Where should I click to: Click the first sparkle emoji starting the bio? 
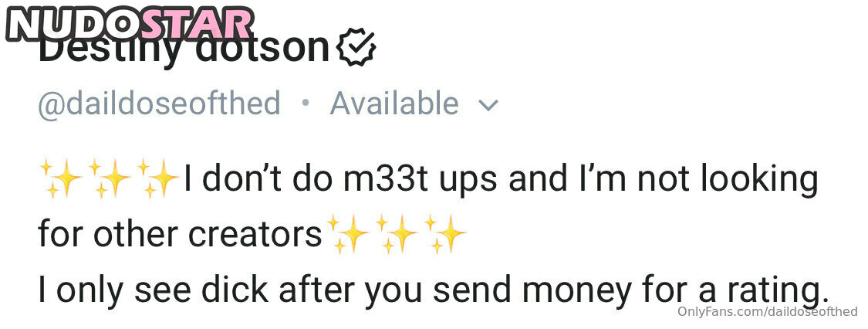tap(61, 179)
